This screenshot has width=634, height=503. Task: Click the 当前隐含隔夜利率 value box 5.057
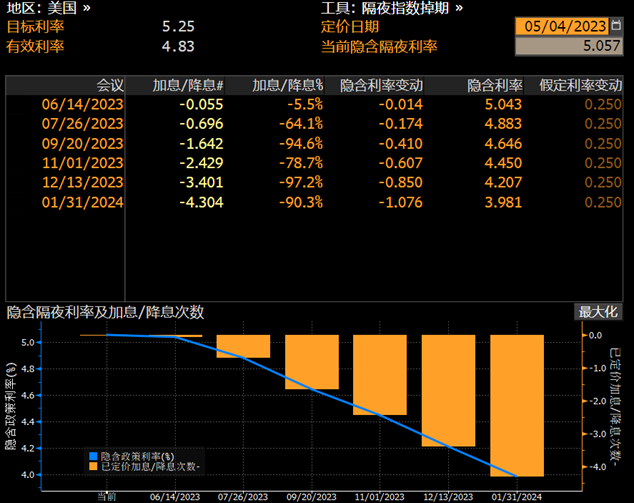click(567, 45)
